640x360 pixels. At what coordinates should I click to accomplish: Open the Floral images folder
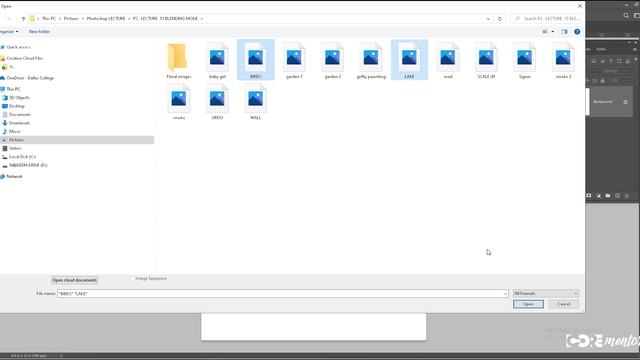[179, 60]
